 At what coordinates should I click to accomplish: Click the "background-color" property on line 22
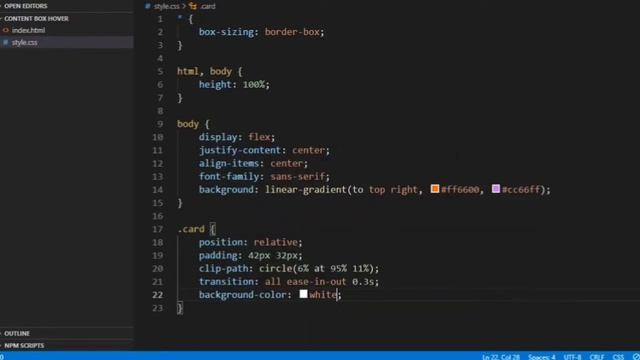pyautogui.click(x=242, y=295)
